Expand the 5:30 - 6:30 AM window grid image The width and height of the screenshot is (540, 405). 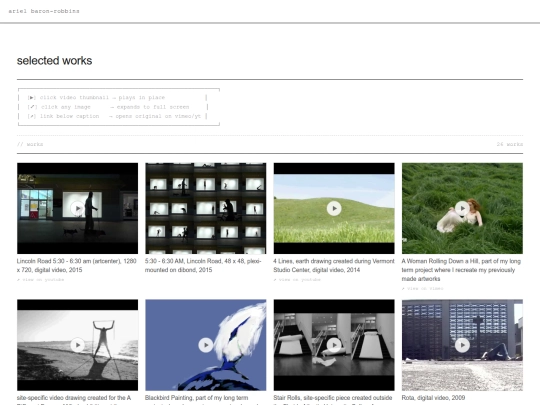coord(206,208)
